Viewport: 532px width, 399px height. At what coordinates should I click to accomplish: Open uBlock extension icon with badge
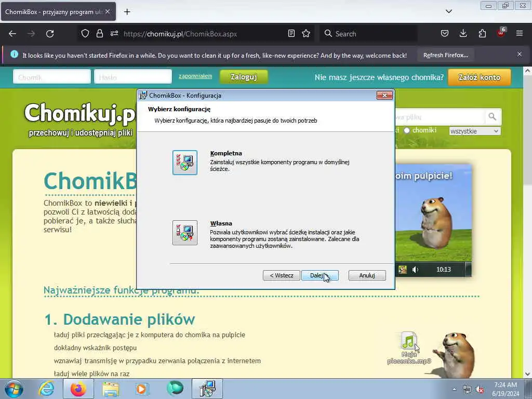point(501,33)
